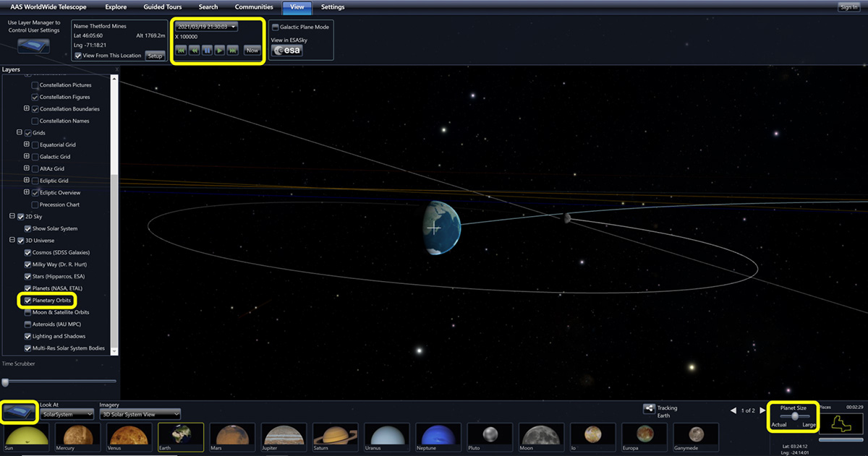Toggle Galactic Plane Mode checkbox
Screen dimensions: 868x456
275,27
